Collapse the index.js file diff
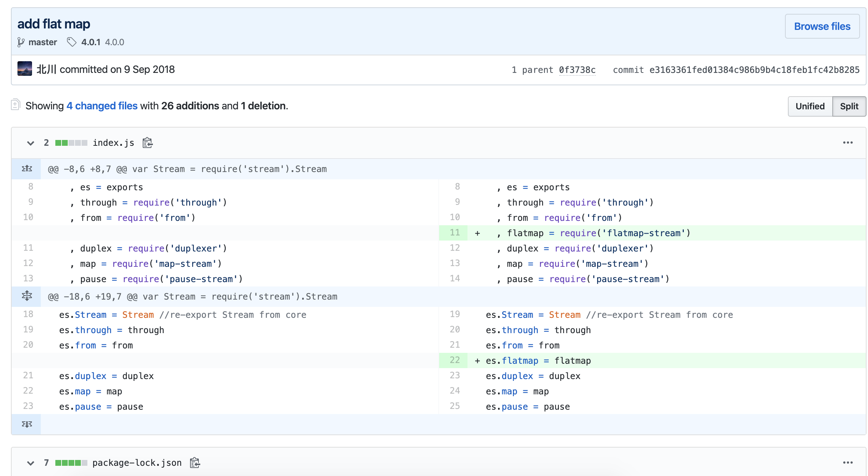Screen dimensions: 868x476 point(31,143)
